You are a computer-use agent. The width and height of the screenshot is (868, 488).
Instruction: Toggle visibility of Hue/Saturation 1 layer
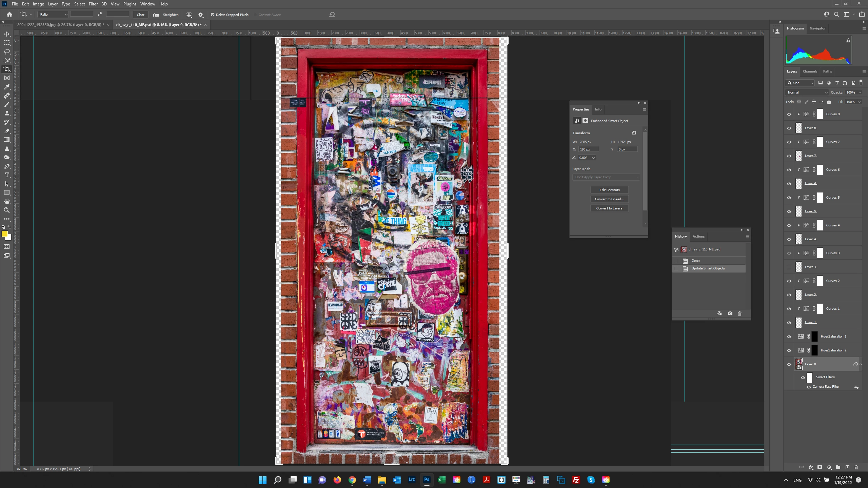[x=789, y=337]
